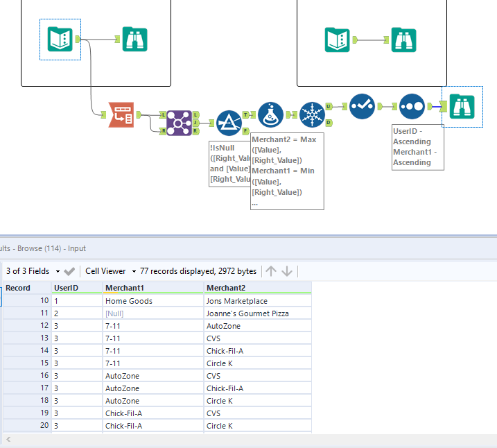Screen dimensions: 497x448
Task: Click the Join tool's R output anchor
Action: 195,130
